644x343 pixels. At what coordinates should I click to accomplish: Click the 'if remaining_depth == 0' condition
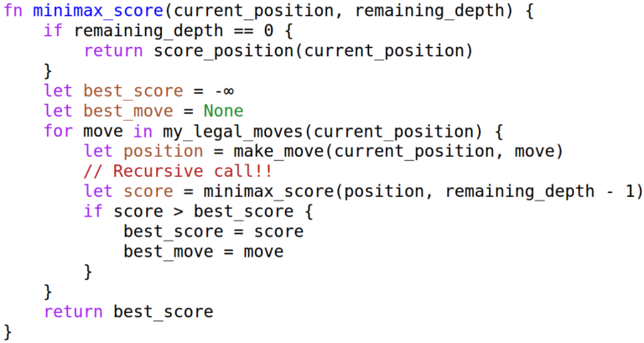tap(158, 31)
